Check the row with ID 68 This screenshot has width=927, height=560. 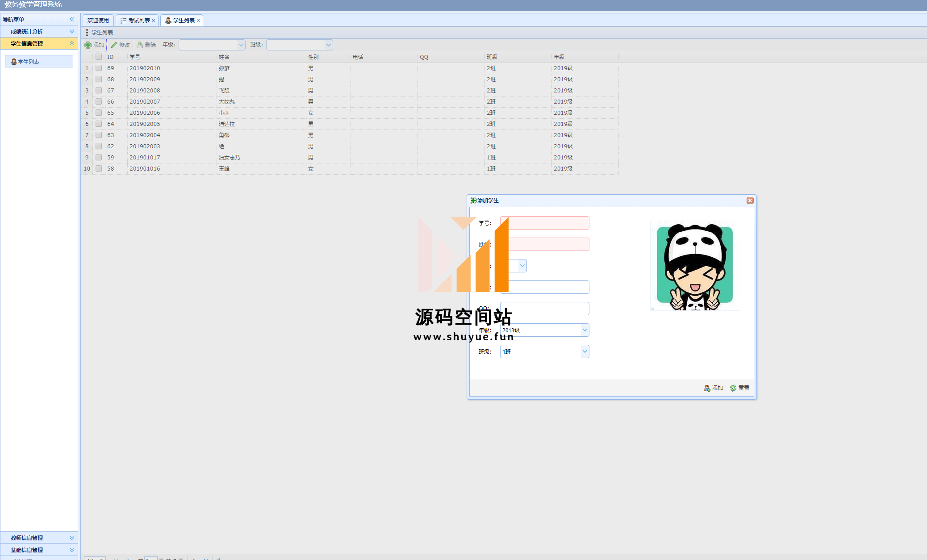pos(99,79)
